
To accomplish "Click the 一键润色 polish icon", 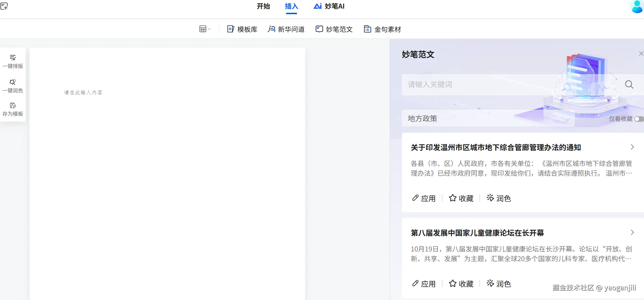I will click(13, 82).
